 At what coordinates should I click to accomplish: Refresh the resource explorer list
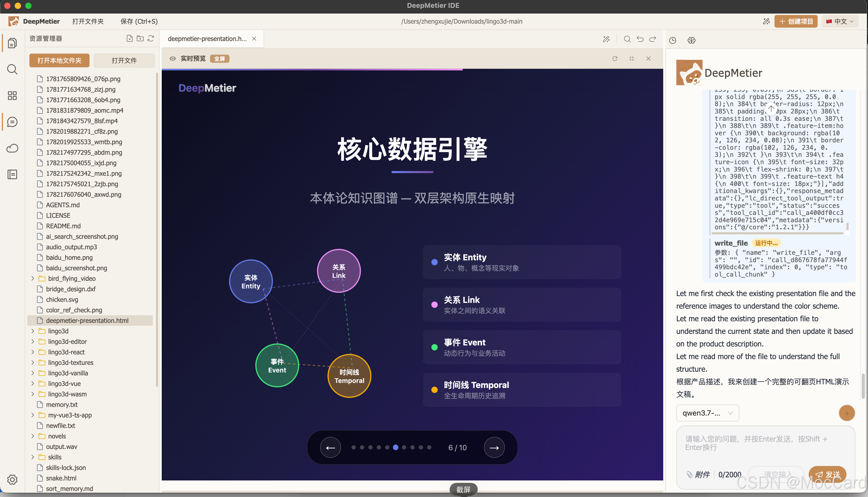(x=151, y=38)
